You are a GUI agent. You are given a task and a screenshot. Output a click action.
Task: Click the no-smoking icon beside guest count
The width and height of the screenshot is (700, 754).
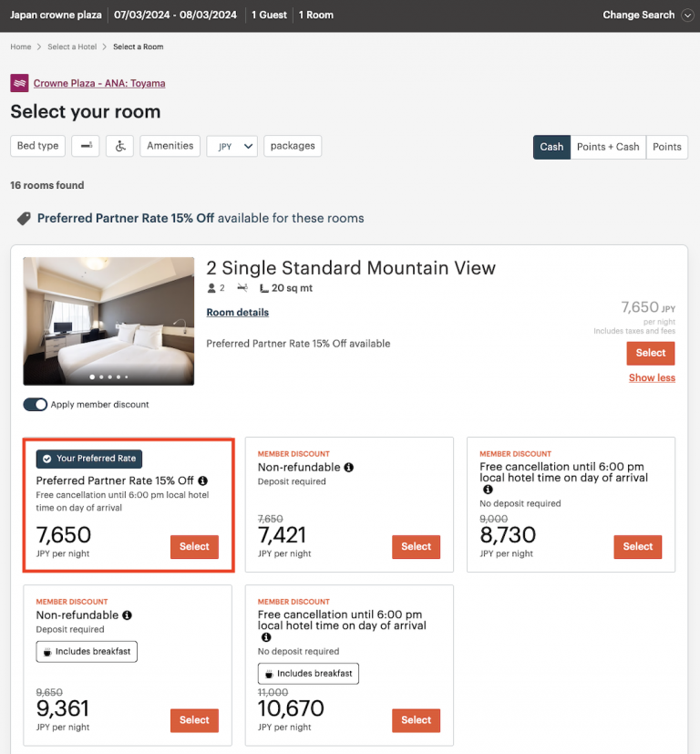click(x=242, y=288)
